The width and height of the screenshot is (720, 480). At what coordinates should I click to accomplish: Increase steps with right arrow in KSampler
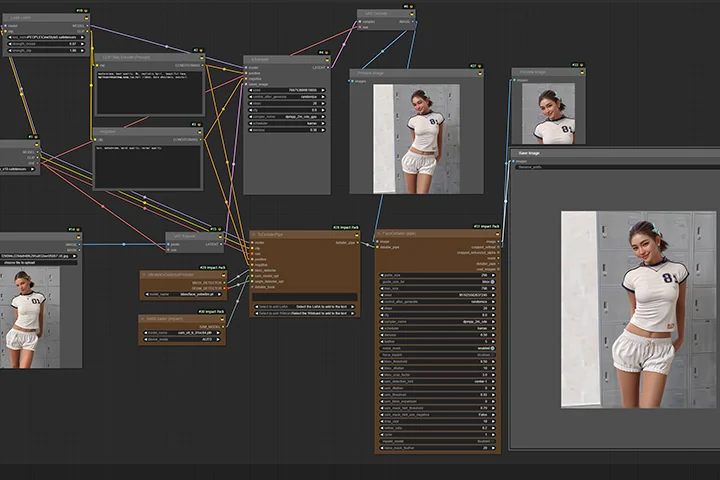323,103
